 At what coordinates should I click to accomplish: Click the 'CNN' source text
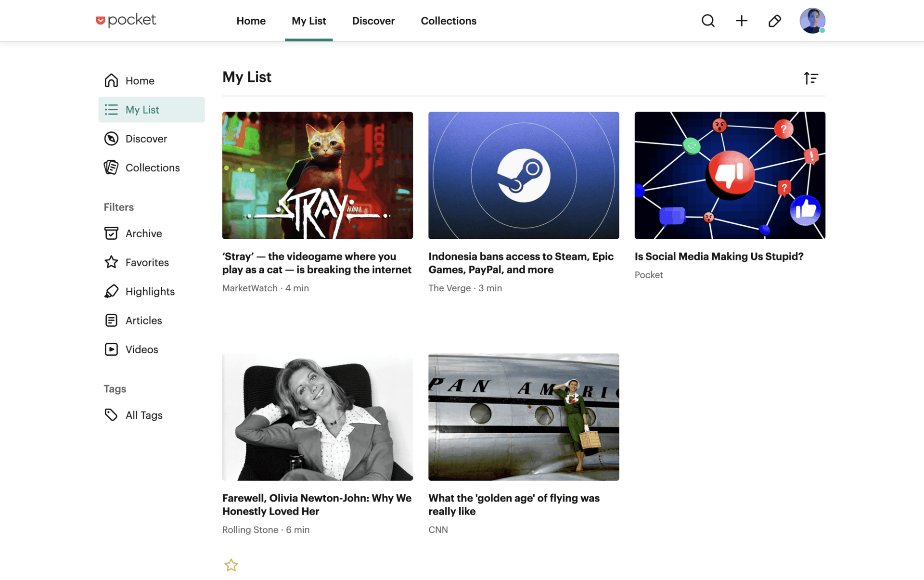438,529
